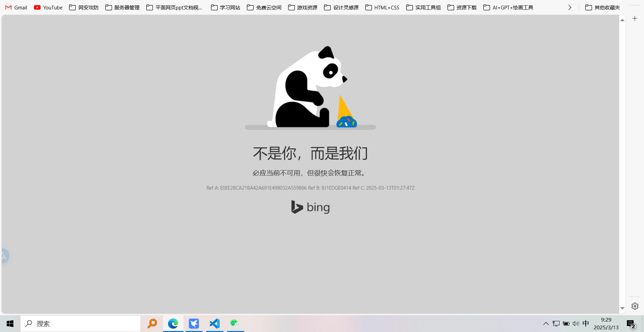The width and height of the screenshot is (644, 332).
Task: Open the HTML+CSS bookmarks folder
Action: (x=382, y=7)
